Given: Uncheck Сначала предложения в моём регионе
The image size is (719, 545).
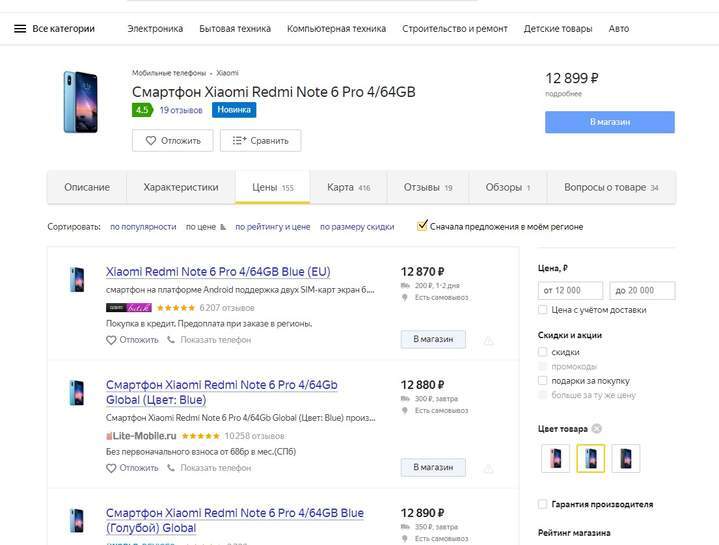Looking at the screenshot, I should 423,226.
